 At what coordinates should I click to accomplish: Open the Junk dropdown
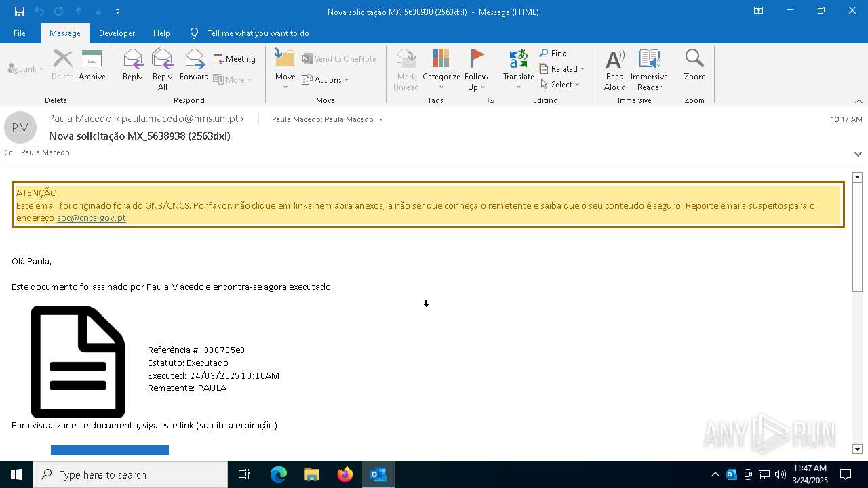(x=26, y=68)
